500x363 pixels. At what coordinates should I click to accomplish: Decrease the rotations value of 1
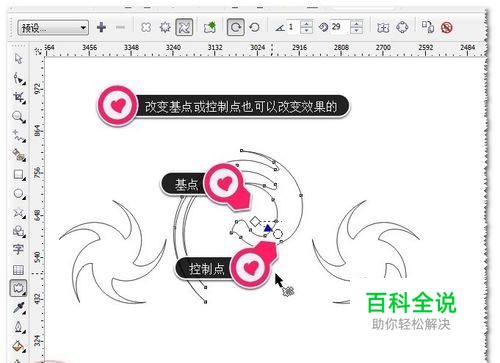tap(306, 31)
